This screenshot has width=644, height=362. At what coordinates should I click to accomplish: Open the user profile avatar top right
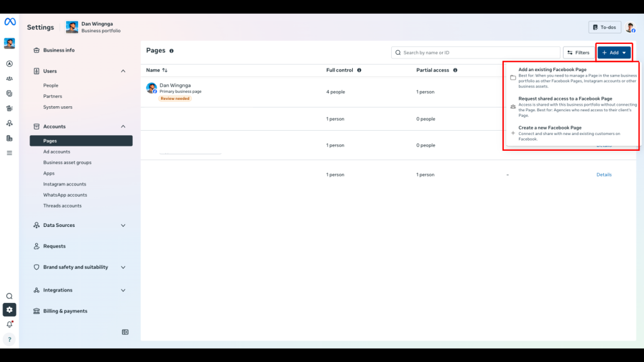pos(630,28)
